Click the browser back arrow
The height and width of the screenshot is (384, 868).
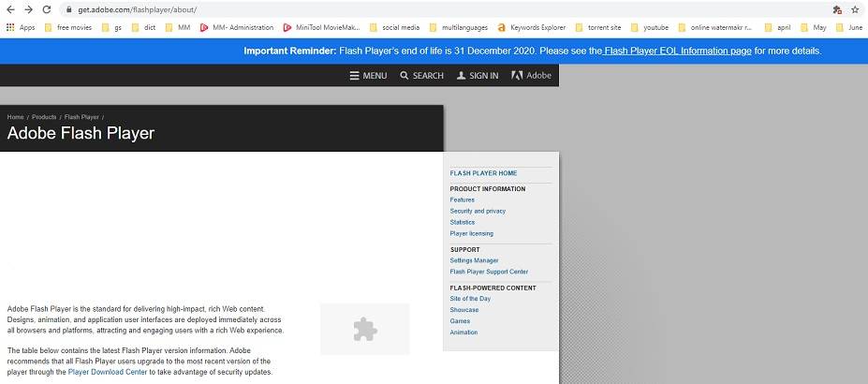click(10, 9)
